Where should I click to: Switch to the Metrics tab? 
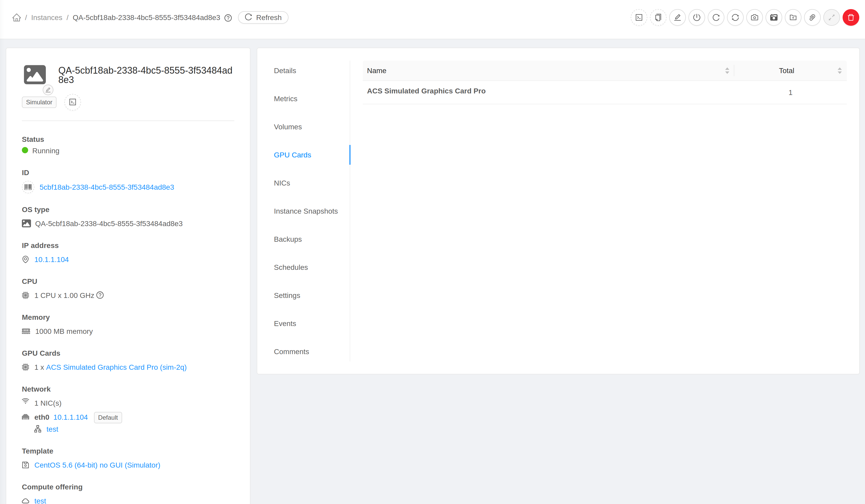point(286,99)
